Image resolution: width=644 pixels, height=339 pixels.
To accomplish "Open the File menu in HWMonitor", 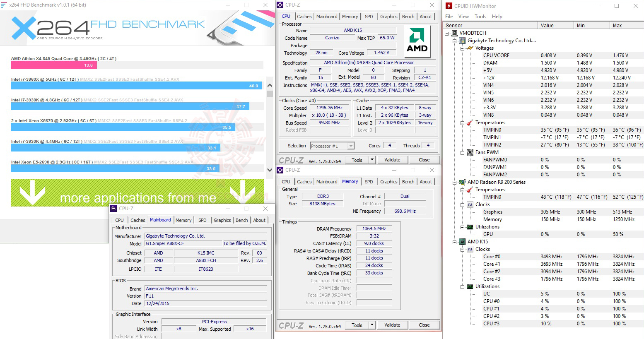I will (449, 17).
